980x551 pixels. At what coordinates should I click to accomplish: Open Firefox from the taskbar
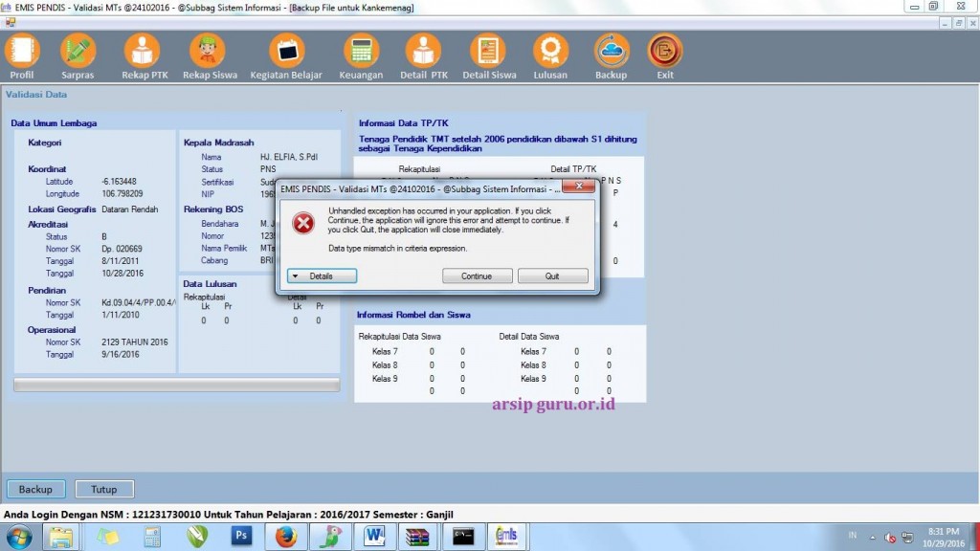285,537
